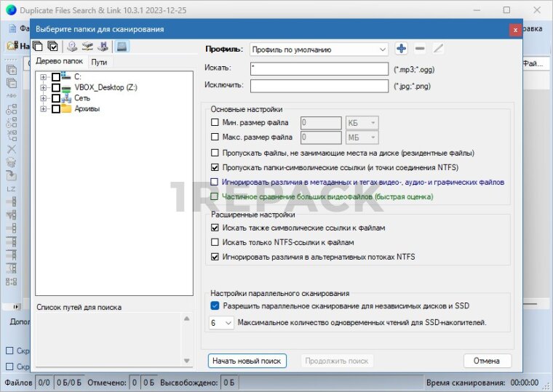Toggle ignoring NTFS alternate stream differences

click(215, 257)
